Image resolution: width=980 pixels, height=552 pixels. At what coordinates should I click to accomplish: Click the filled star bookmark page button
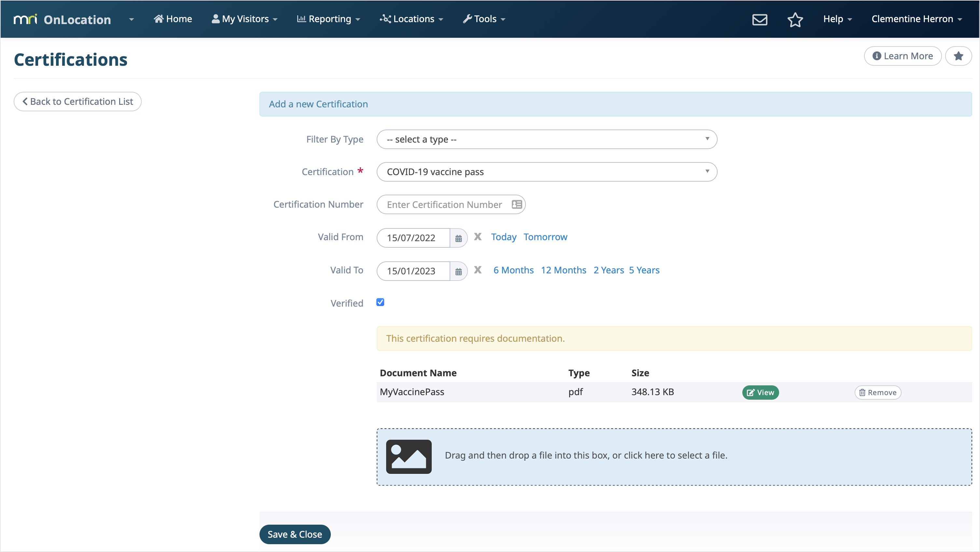pos(958,56)
